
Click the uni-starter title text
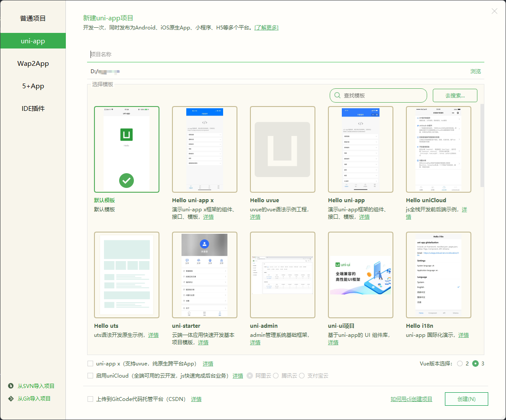coord(186,326)
